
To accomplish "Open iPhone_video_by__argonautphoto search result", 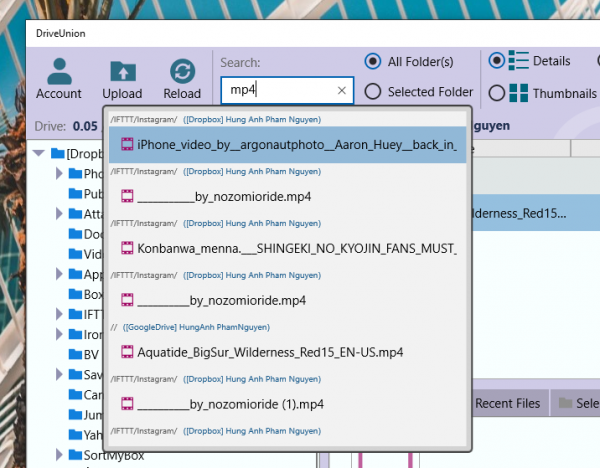I will (287, 145).
